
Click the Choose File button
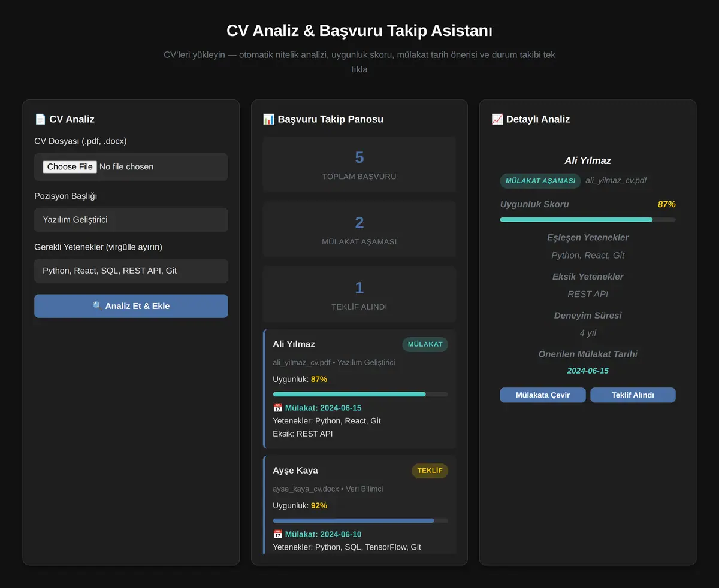tap(70, 167)
